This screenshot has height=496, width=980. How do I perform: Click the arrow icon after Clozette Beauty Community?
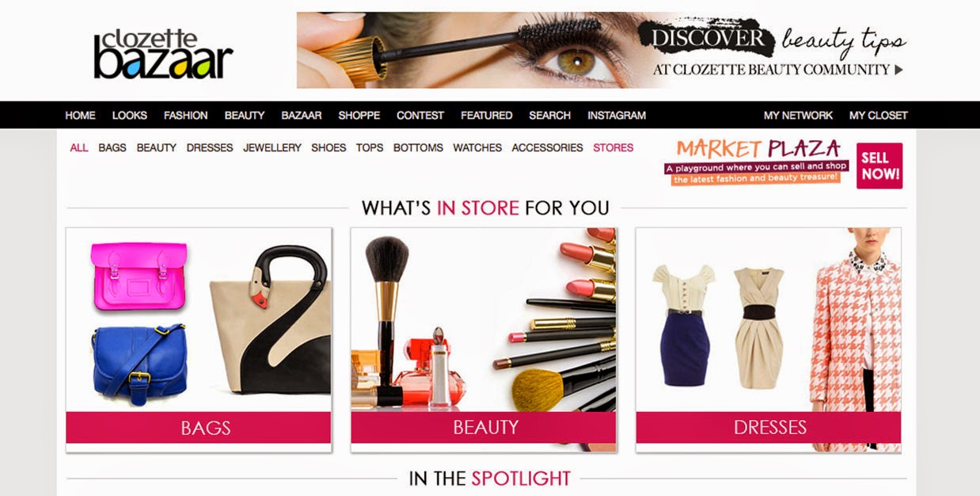click(x=898, y=70)
